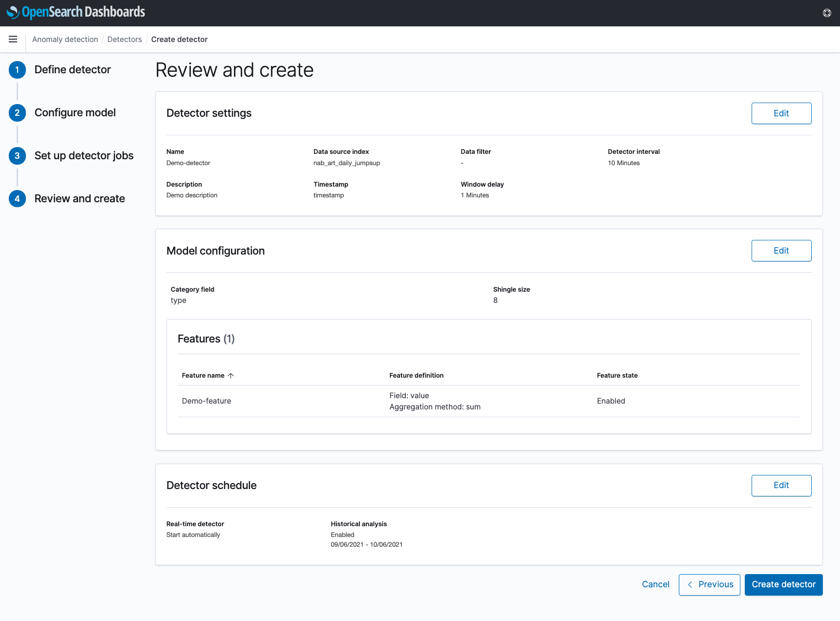Image resolution: width=840 pixels, height=621 pixels.
Task: Cancel detector creation
Action: click(x=655, y=585)
